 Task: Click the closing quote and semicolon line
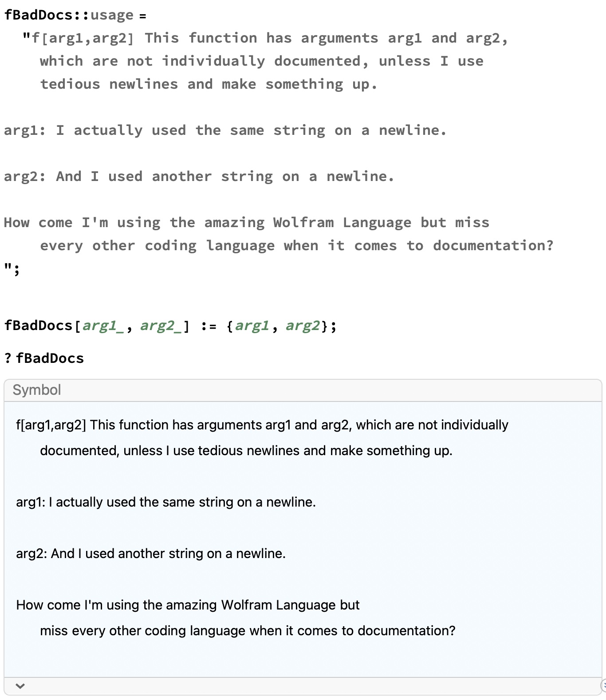point(12,268)
